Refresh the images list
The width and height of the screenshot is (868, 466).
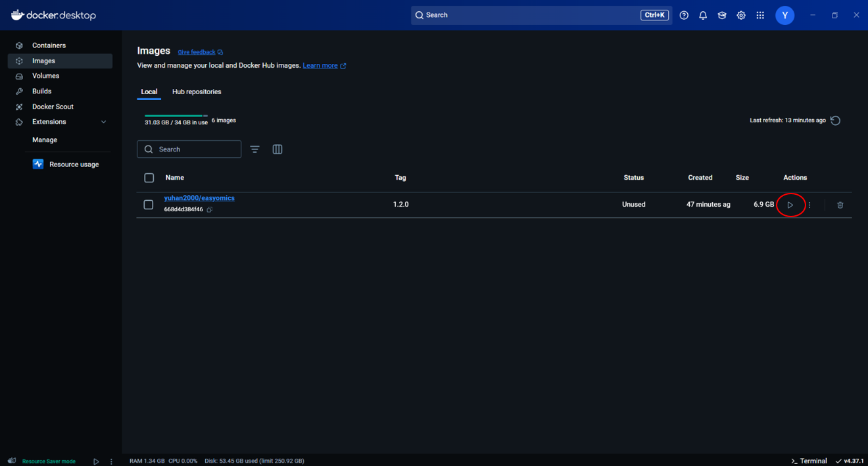point(835,120)
